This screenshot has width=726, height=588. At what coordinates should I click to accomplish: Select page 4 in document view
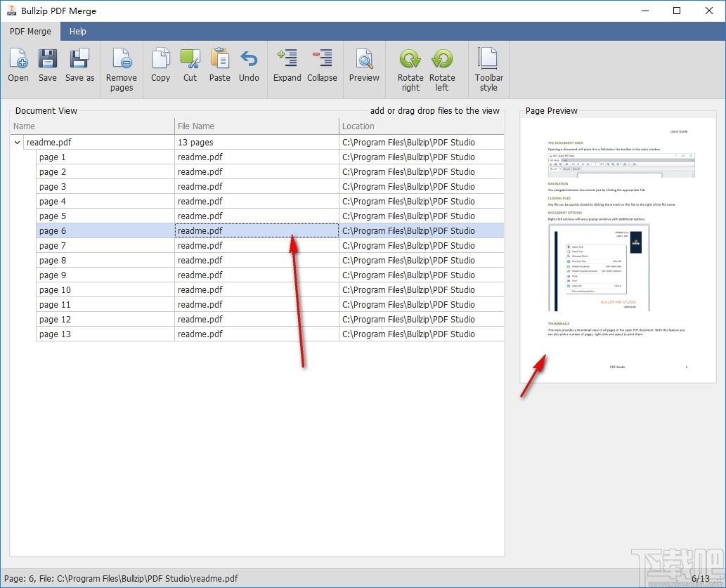click(x=270, y=202)
